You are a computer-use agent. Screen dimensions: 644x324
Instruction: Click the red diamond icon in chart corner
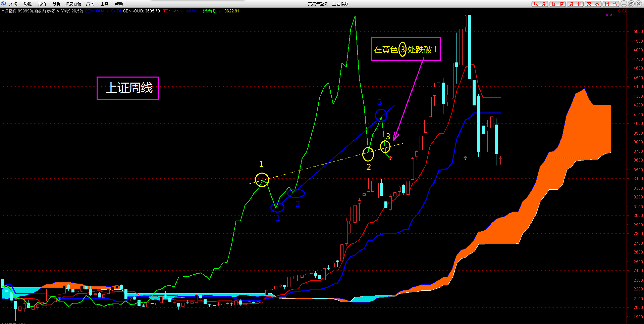point(620,11)
